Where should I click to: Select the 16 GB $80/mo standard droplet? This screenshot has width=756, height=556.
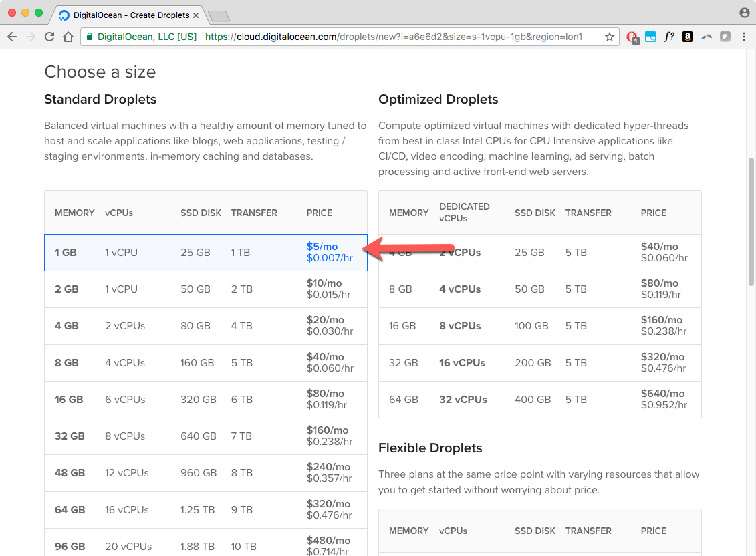pos(206,399)
